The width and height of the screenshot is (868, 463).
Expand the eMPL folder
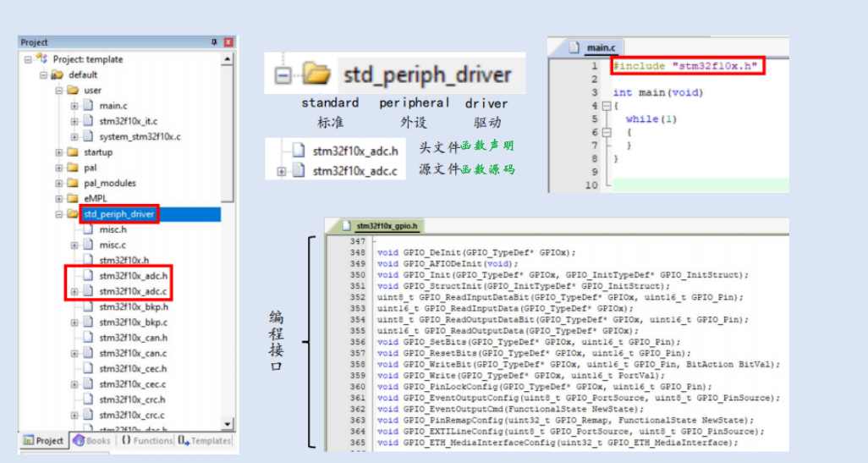[58, 198]
